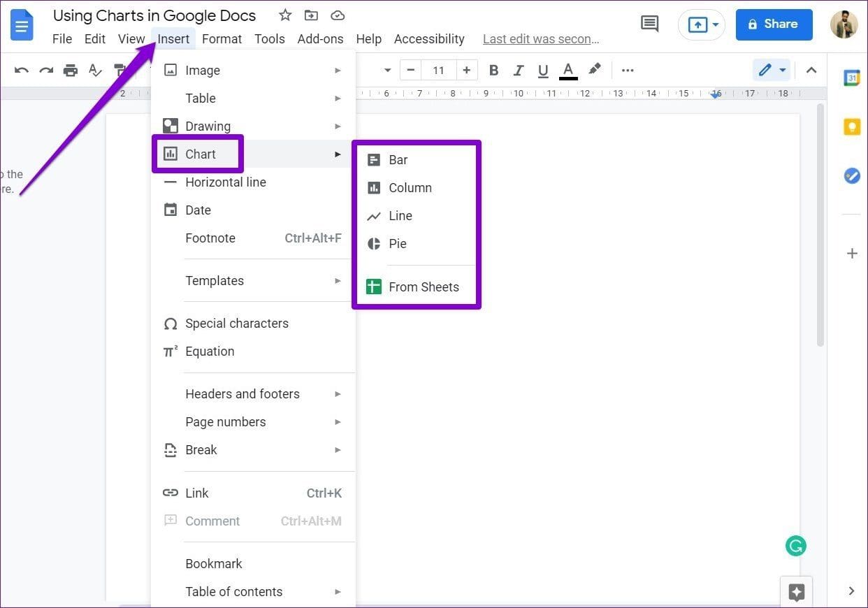Expand the Break submenu
Image resolution: width=868 pixels, height=608 pixels.
point(253,449)
